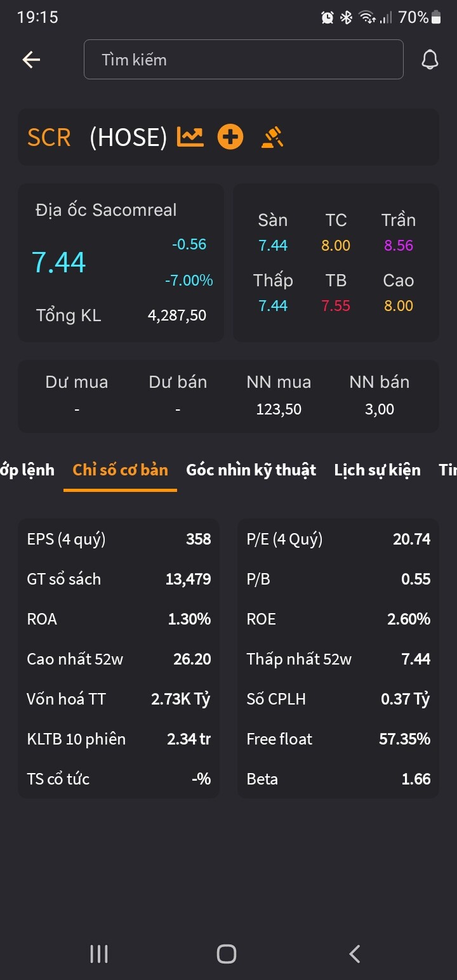Viewport: 457px width, 980px height.
Task: Tap the Trần ceiling price 8.56
Action: 399,246
